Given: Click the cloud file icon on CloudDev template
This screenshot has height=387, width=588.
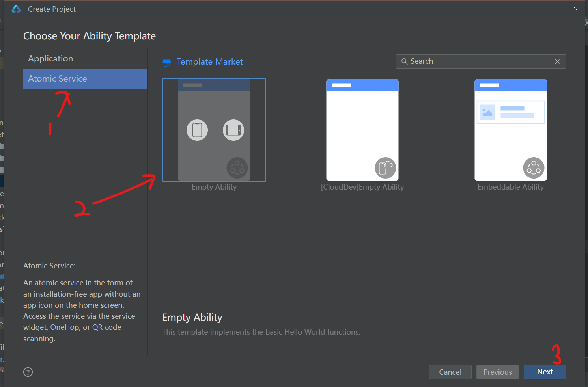Looking at the screenshot, I should point(385,168).
